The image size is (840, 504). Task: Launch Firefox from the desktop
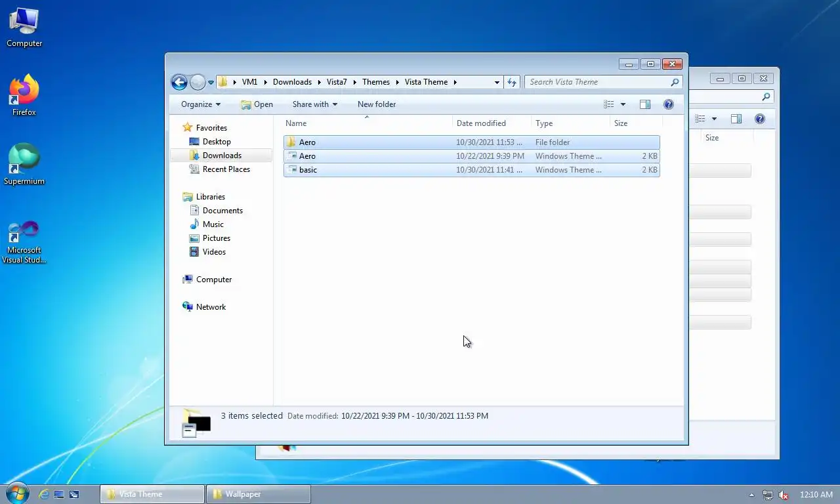click(x=24, y=96)
